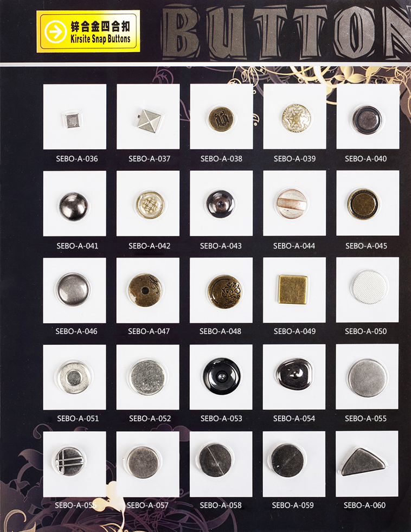The image size is (411, 532).
Task: Select the slotted copper button SEBO-A-044
Action: point(292,203)
